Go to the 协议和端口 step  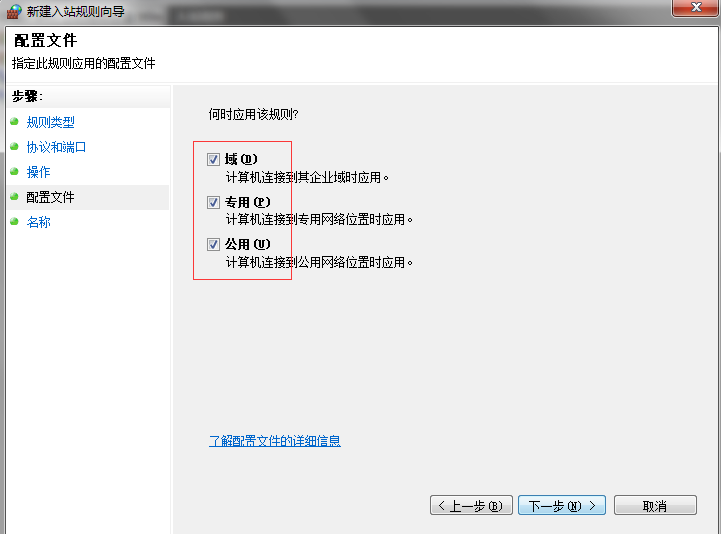pos(57,147)
